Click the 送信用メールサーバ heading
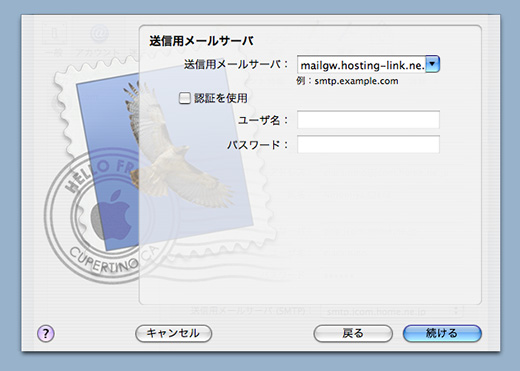The width and height of the screenshot is (520, 371). click(201, 41)
